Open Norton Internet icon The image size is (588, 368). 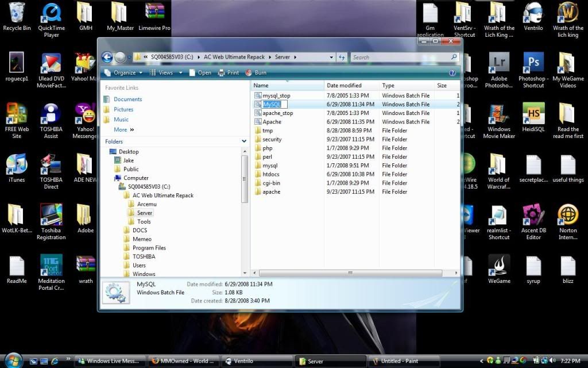568,223
